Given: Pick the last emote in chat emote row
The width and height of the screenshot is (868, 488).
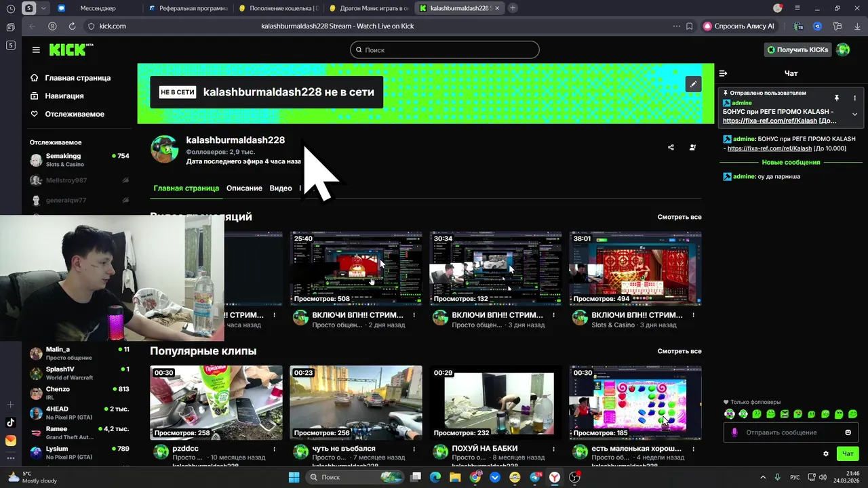Looking at the screenshot, I should coord(852,413).
